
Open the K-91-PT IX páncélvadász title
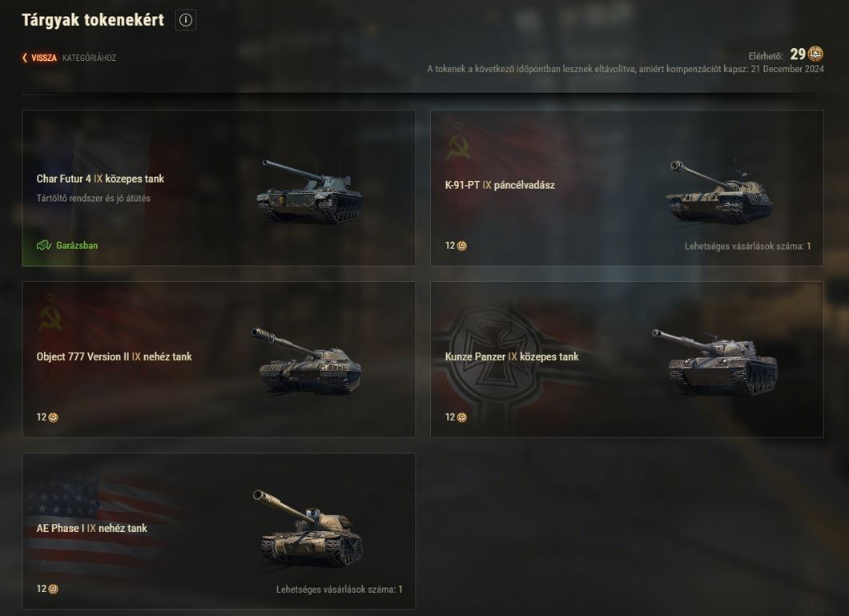[x=500, y=185]
